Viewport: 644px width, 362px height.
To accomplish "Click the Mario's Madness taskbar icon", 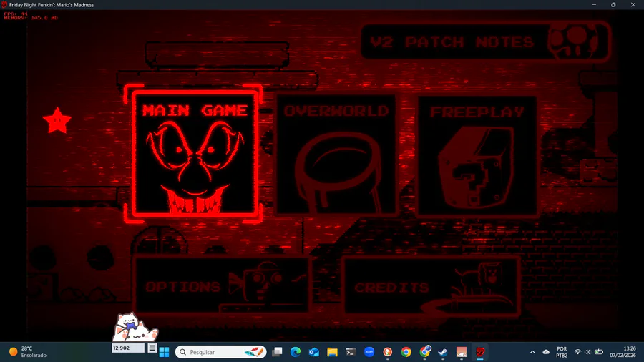I will click(479, 352).
